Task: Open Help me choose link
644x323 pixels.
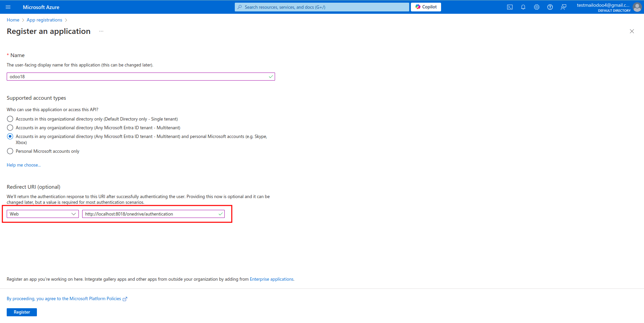Action: (x=23, y=165)
